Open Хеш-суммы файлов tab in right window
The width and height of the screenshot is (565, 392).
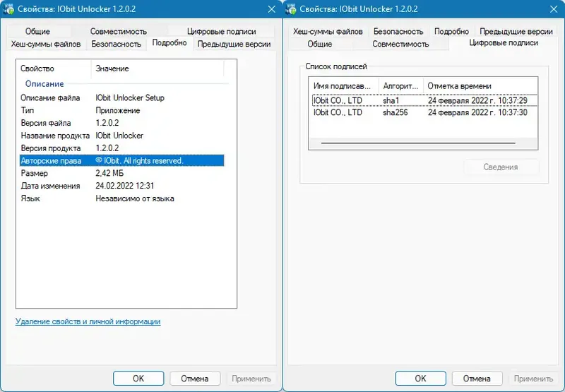point(328,31)
